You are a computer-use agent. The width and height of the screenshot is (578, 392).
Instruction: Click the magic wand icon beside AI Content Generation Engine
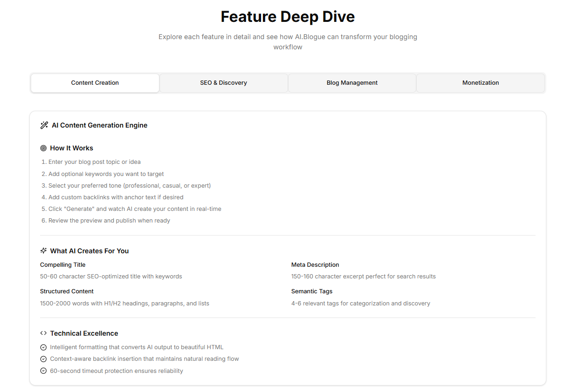tap(44, 125)
